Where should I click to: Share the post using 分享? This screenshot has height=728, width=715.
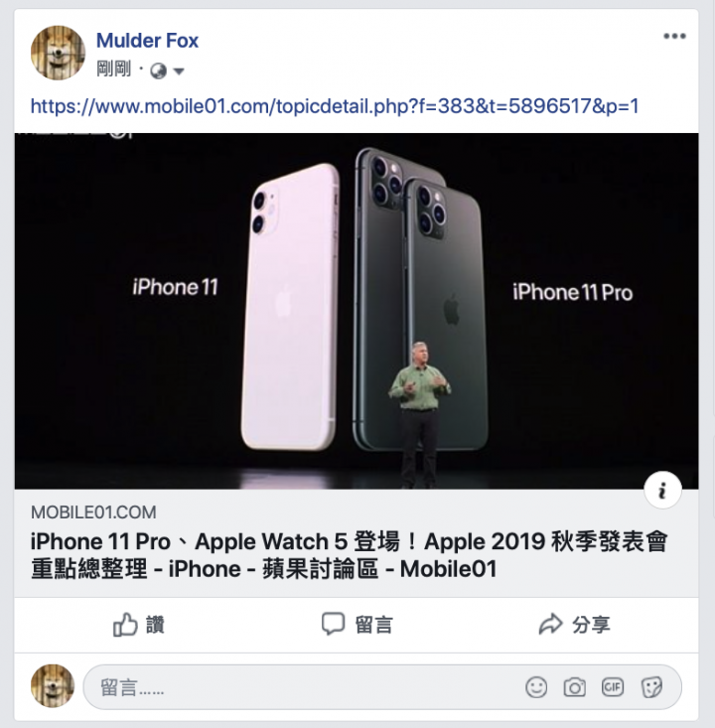click(x=574, y=625)
